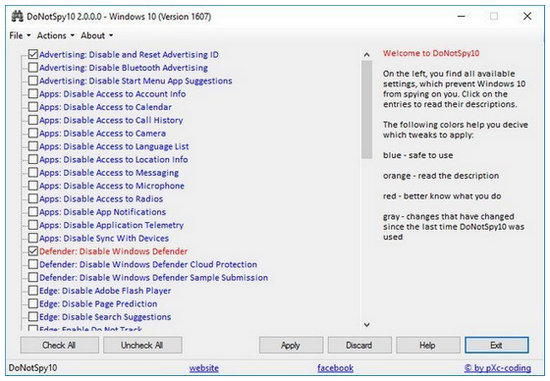Enable Disable Access to Camera checkbox
Image resolution: width=550 pixels, height=381 pixels.
(x=33, y=133)
